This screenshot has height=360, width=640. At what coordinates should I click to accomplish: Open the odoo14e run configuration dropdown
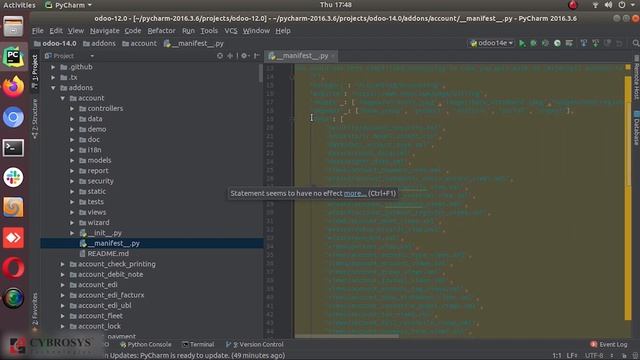click(x=491, y=43)
